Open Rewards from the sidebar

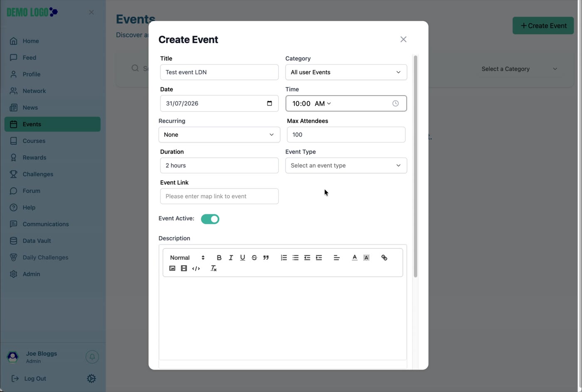[52, 157]
